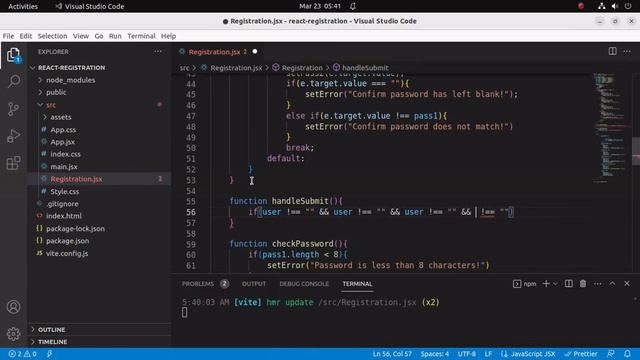Open the File menu
Viewport: 640px width, 360px height.
click(8, 36)
